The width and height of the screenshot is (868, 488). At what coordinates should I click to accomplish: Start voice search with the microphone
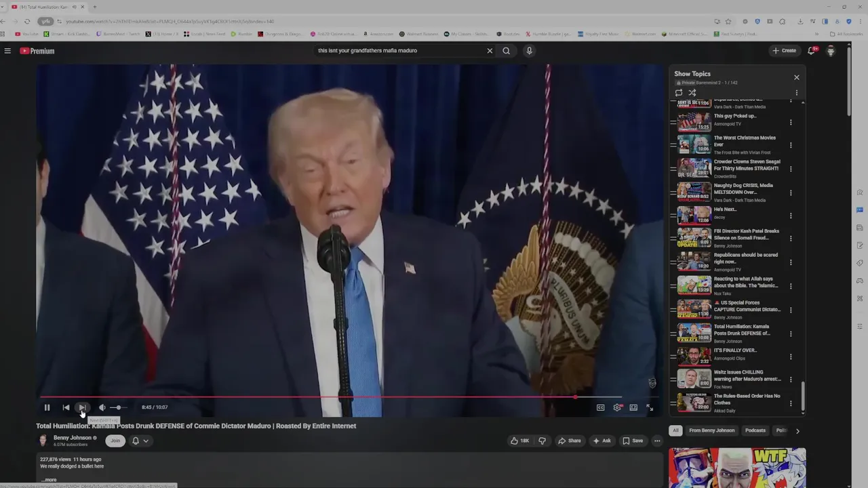click(529, 51)
